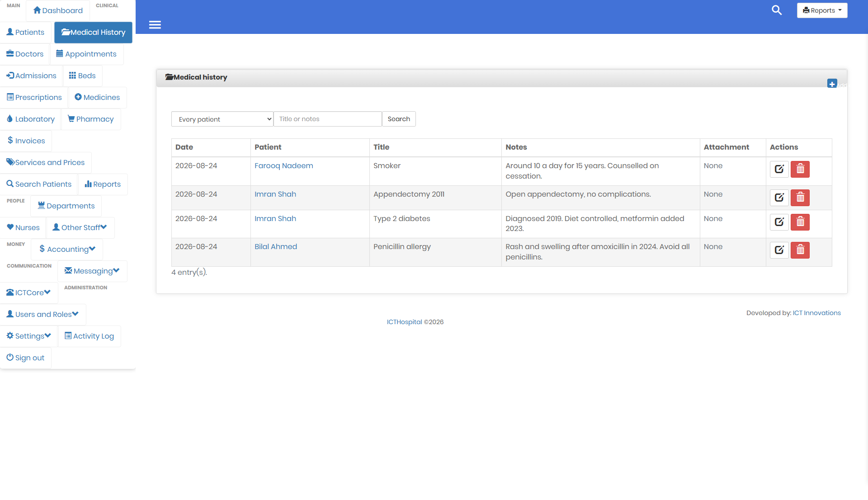Edit the Penicillin allergy entry
Viewport: 868px width, 500px height.
(x=779, y=250)
